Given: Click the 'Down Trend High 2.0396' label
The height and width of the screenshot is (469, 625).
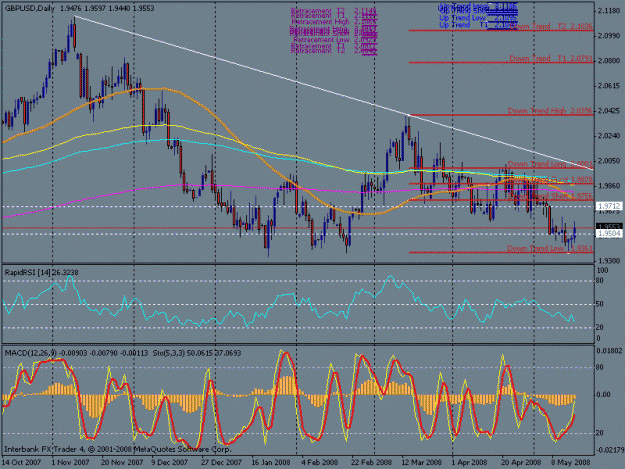Looking at the screenshot, I should click(x=550, y=110).
